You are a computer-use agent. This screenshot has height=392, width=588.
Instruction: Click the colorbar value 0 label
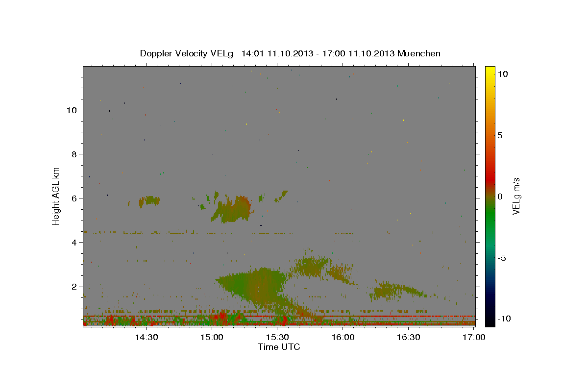pyautogui.click(x=500, y=196)
